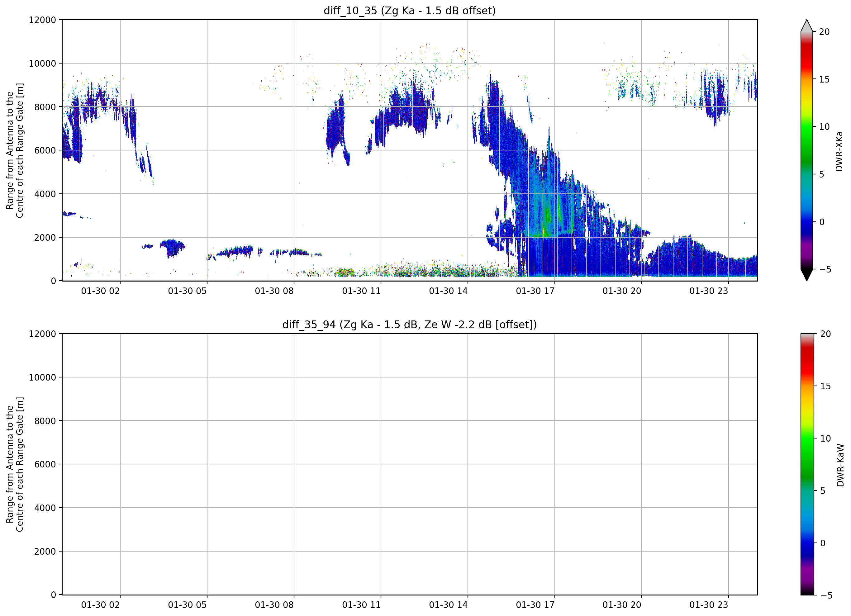Click the '20' tick on the DWR-KaW colorbar
This screenshot has width=851, height=616.
click(825, 334)
